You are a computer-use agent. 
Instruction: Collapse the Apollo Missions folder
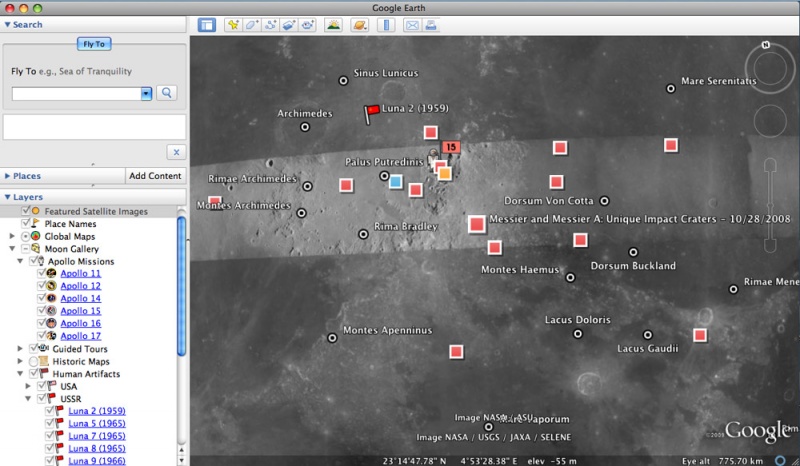(x=20, y=261)
